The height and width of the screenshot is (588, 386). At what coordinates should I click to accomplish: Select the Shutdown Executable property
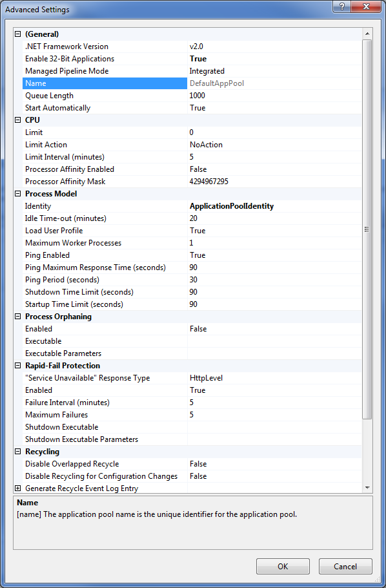point(105,427)
